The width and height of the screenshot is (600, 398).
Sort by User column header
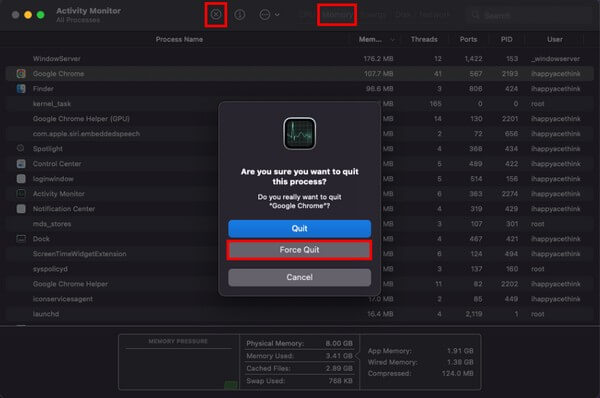pyautogui.click(x=554, y=39)
